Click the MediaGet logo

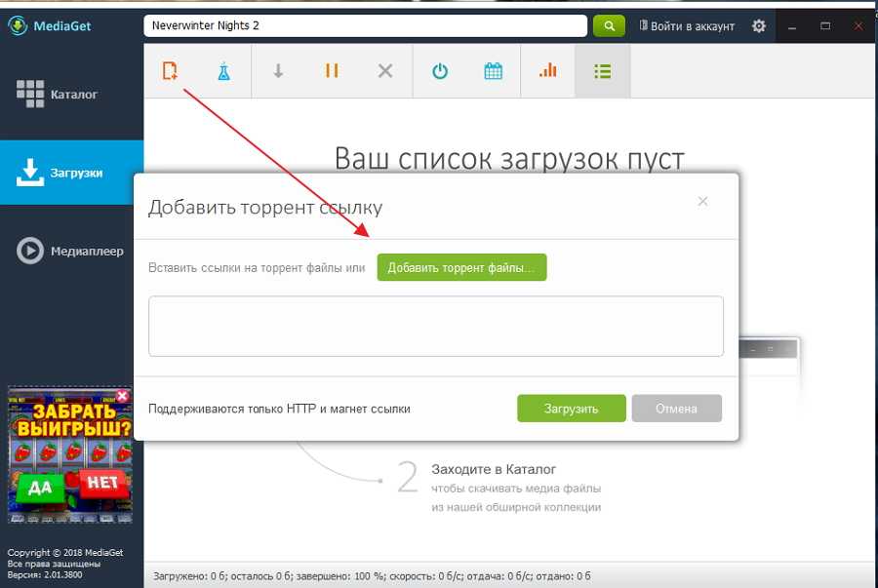tap(50, 25)
